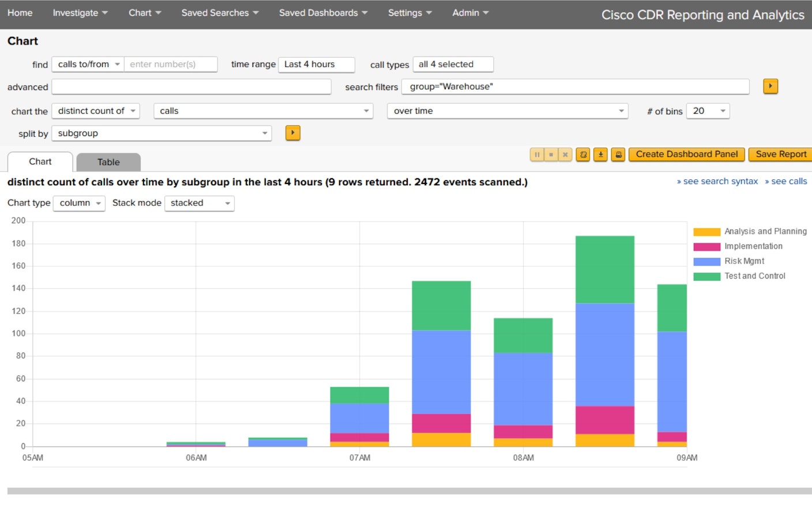Open the Chart type column dropdown

coord(79,203)
